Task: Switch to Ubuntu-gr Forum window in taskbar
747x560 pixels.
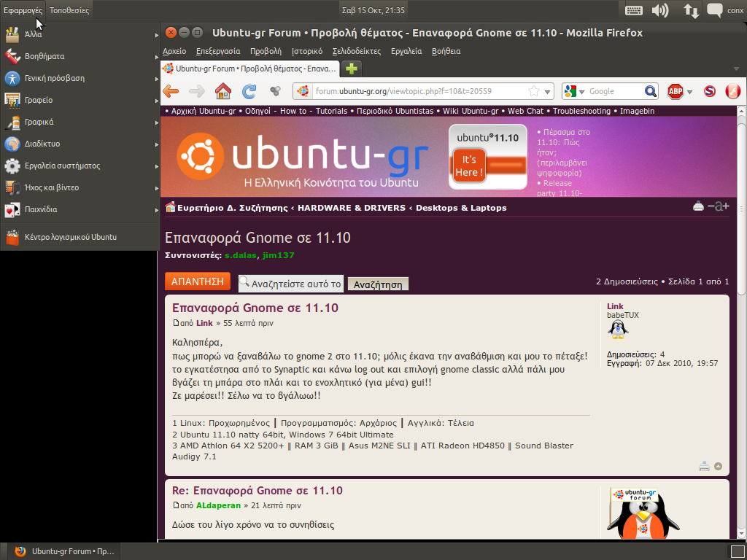Action: (64, 551)
